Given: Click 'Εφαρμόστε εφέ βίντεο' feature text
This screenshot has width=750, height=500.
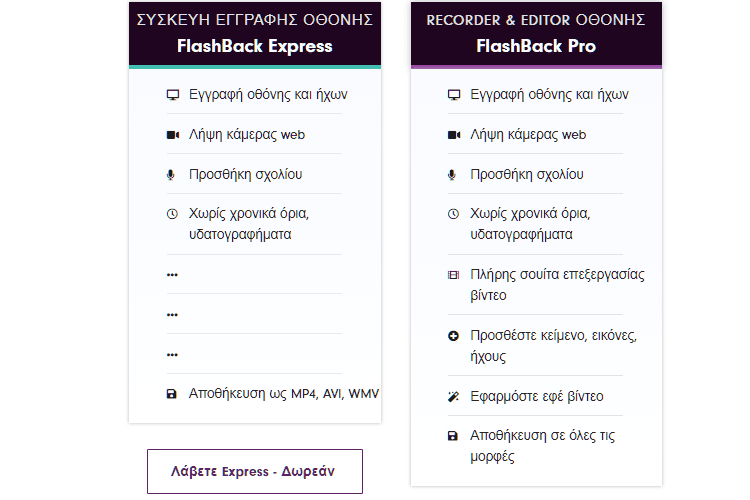Looking at the screenshot, I should pos(537,397).
